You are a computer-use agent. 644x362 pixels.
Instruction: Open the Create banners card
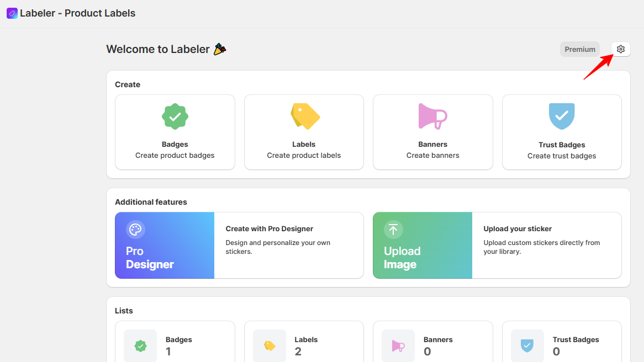tap(433, 132)
